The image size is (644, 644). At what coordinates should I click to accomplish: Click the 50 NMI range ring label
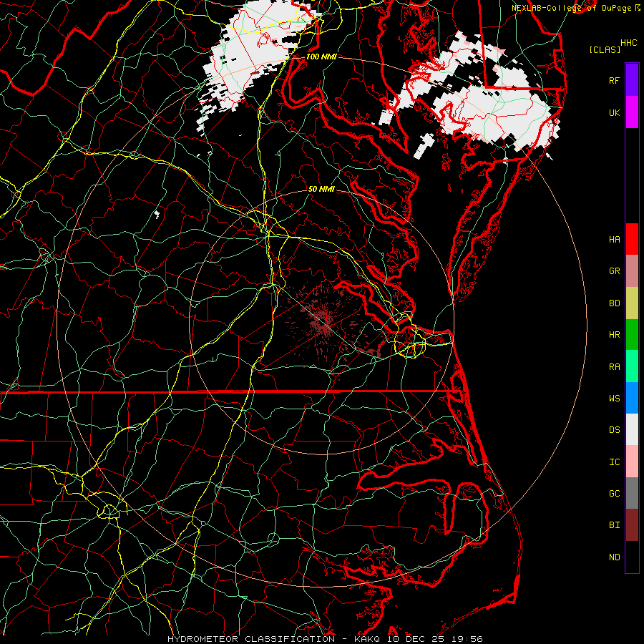pos(321,189)
